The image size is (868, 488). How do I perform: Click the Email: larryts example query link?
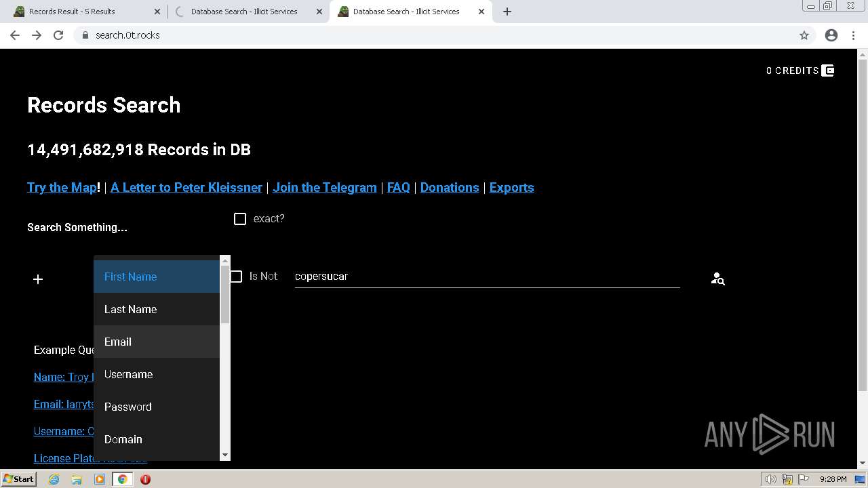coord(64,404)
